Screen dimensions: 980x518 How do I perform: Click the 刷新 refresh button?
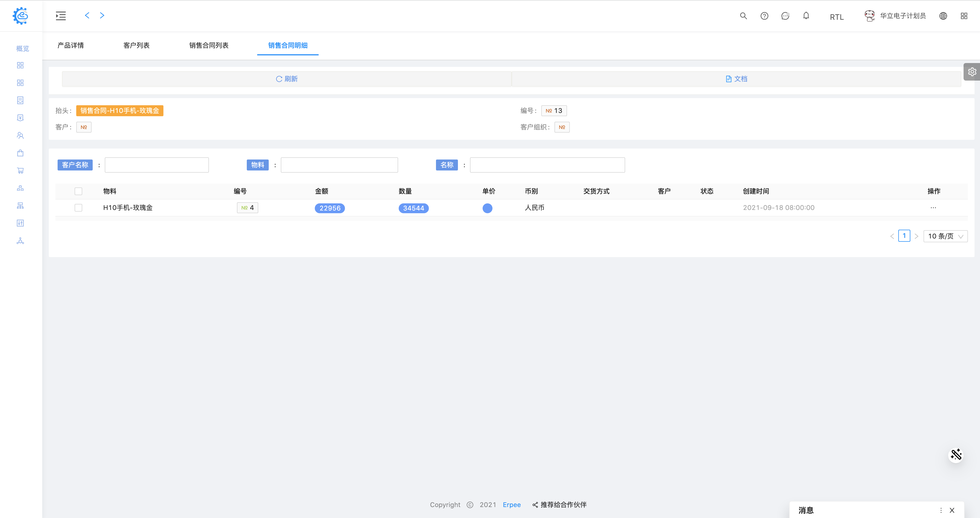click(287, 79)
